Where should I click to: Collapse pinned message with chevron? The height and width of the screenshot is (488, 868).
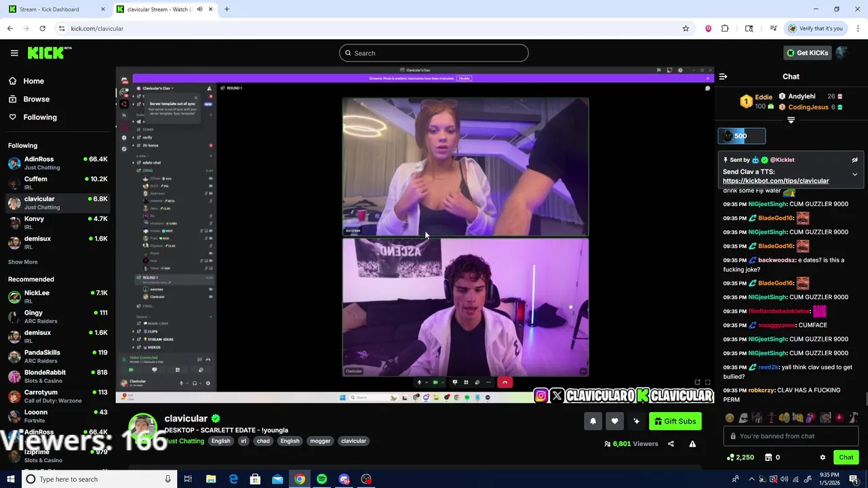[854, 175]
